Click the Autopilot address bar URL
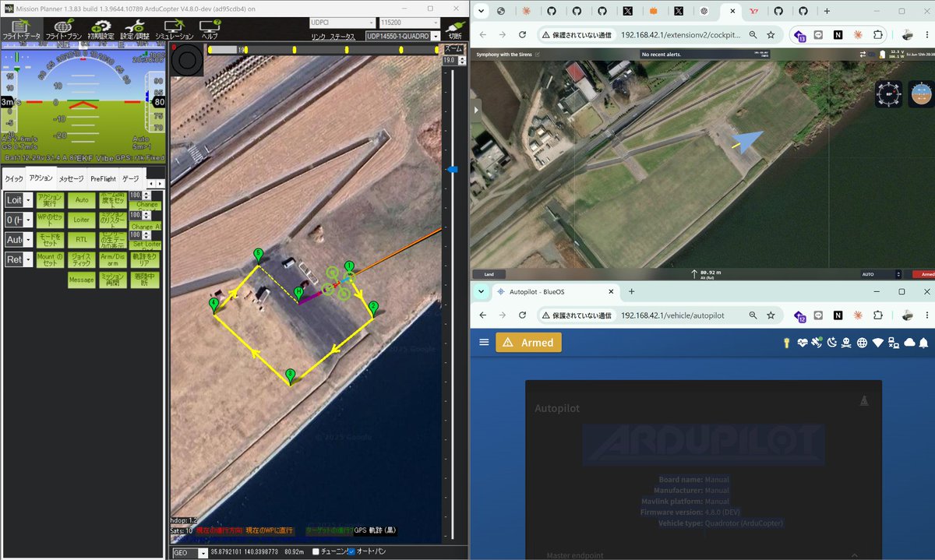 pyautogui.click(x=672, y=315)
